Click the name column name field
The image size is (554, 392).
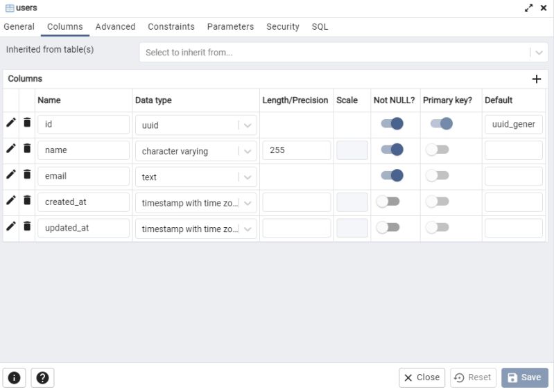pyautogui.click(x=83, y=150)
